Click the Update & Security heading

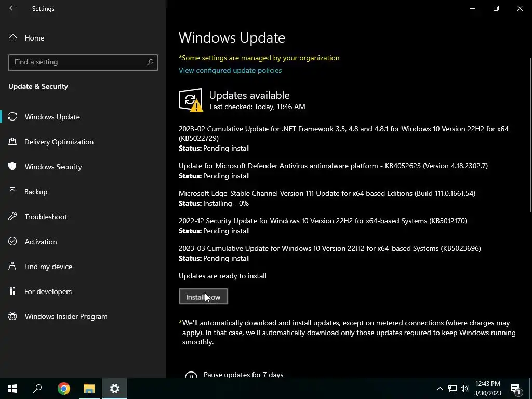click(38, 86)
